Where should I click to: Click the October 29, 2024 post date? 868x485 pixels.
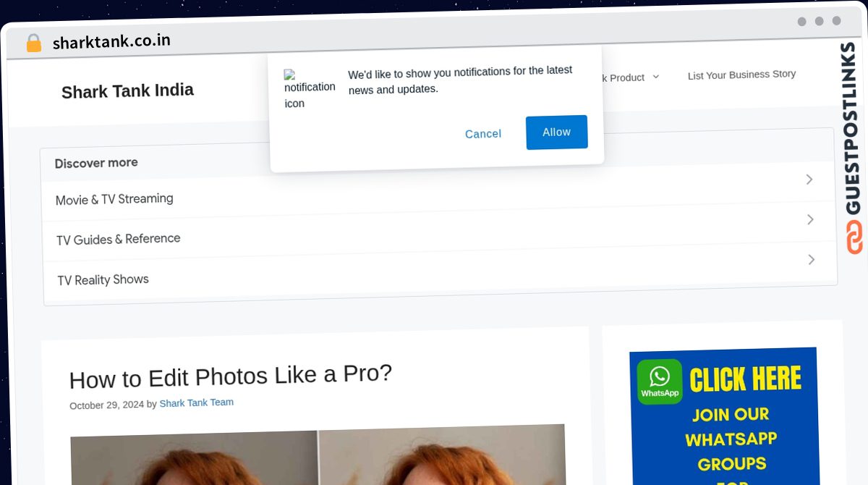click(107, 405)
